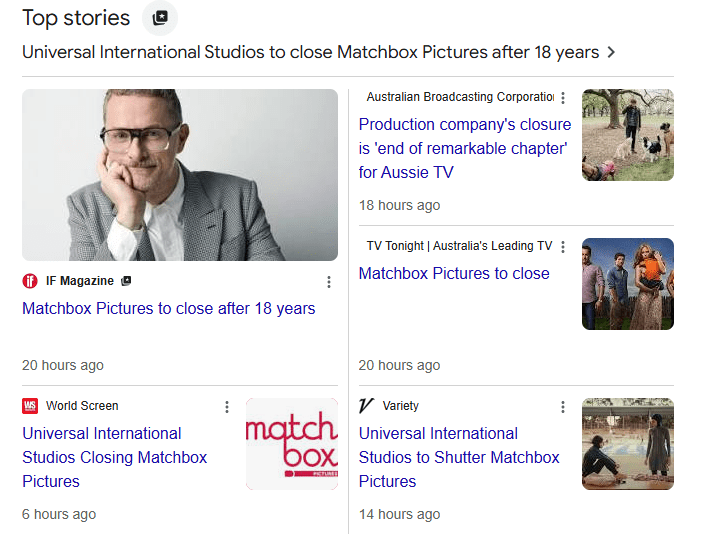Click the Matchbox Pictures logo thumbnail
This screenshot has height=536, width=710.
pos(291,444)
